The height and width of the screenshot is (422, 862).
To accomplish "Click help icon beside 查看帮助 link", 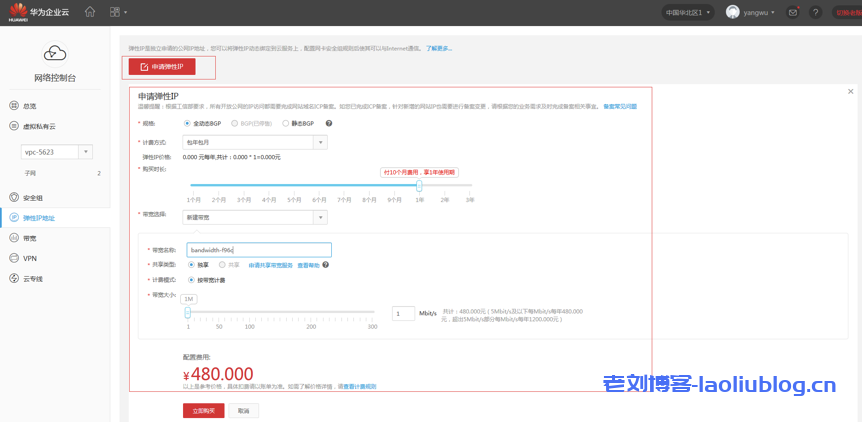I will pos(326,265).
